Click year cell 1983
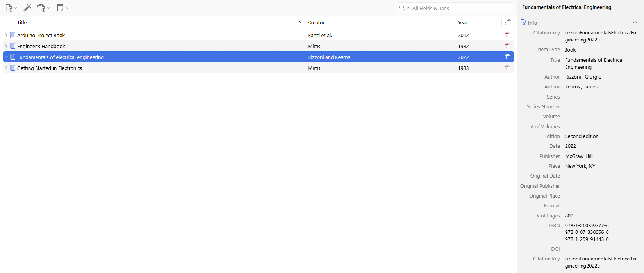 463,68
